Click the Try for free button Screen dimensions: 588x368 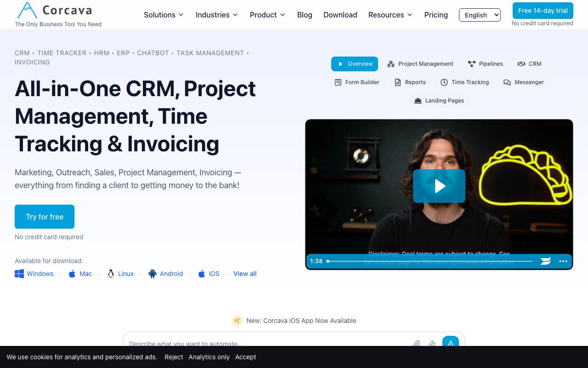click(45, 217)
